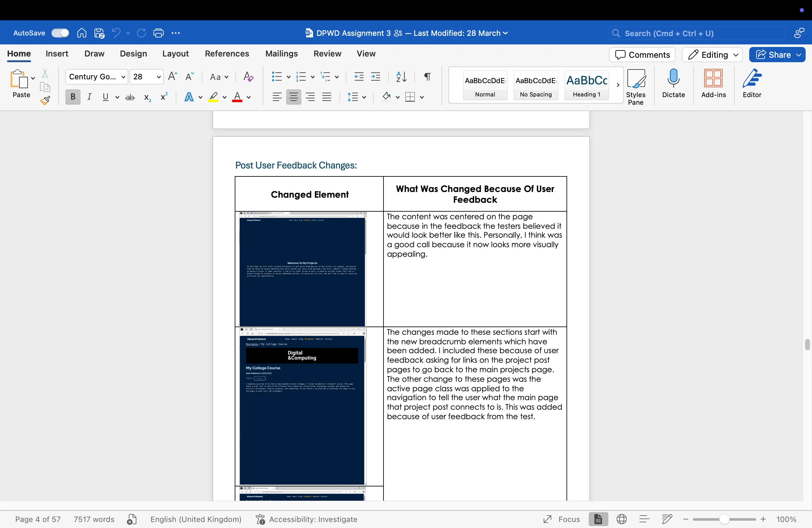Sort the selected text

pyautogui.click(x=401, y=77)
